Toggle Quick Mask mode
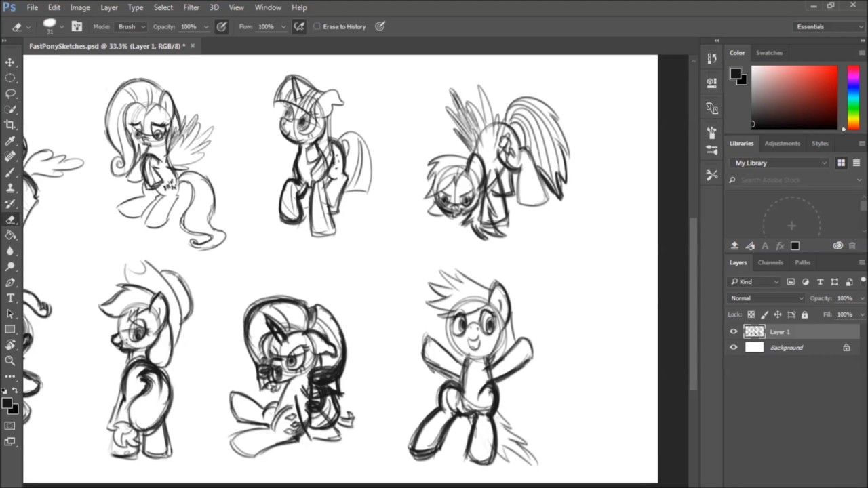The height and width of the screenshot is (488, 868). coord(10,426)
